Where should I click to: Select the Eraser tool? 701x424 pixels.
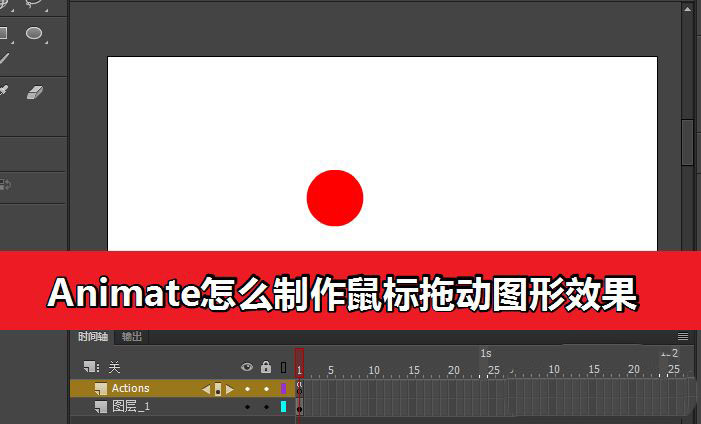coord(34,92)
